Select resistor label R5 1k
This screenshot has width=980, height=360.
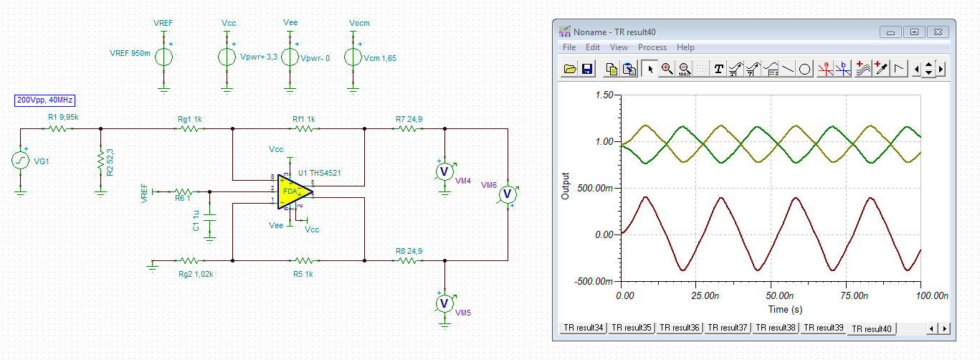tap(303, 274)
